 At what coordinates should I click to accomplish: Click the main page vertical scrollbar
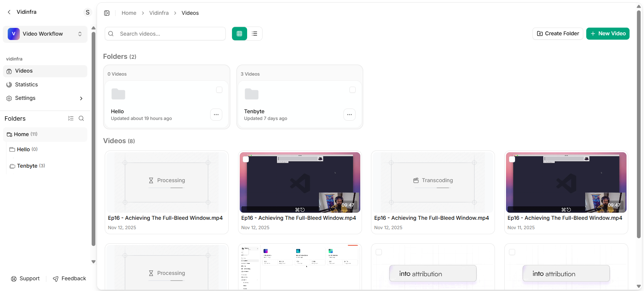[x=639, y=124]
